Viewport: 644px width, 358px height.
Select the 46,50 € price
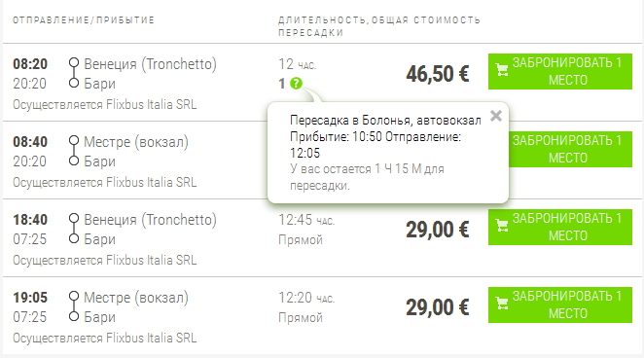pos(438,74)
